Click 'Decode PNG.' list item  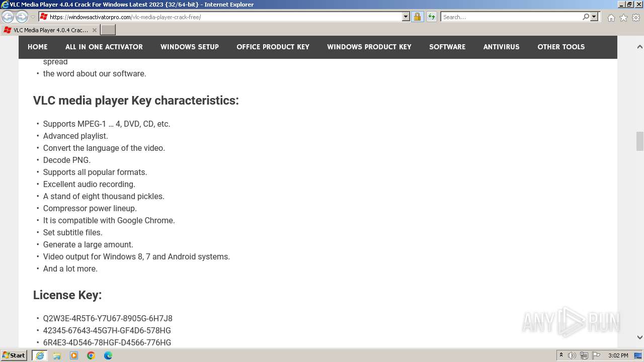(67, 160)
